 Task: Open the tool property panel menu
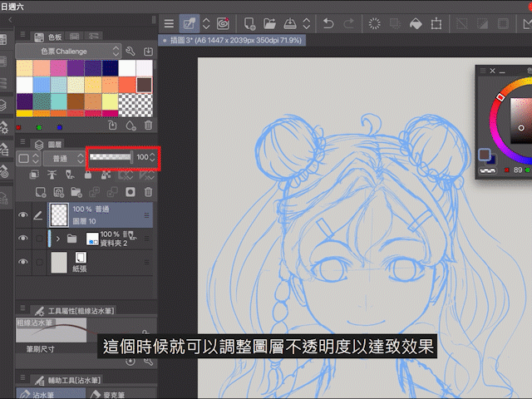click(x=22, y=308)
